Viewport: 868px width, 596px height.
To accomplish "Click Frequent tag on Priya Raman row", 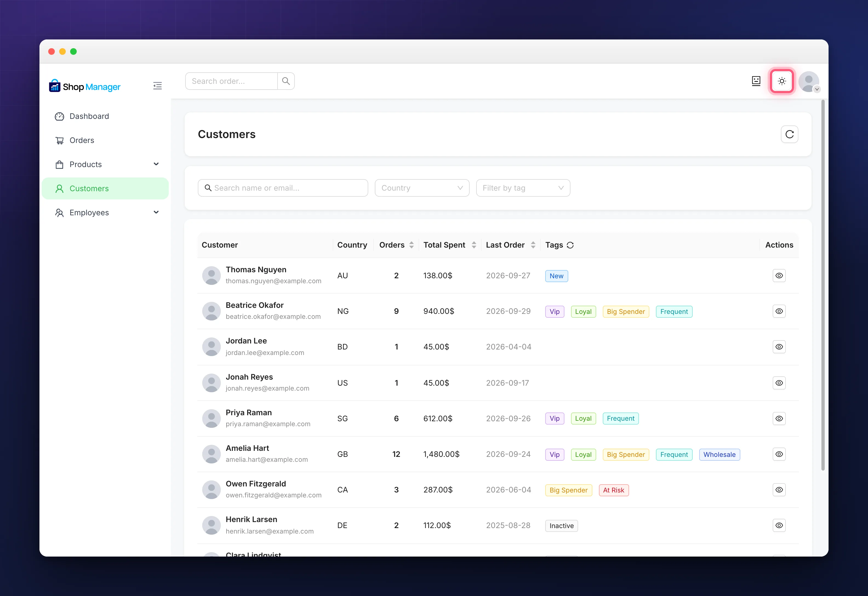I will 620,419.
